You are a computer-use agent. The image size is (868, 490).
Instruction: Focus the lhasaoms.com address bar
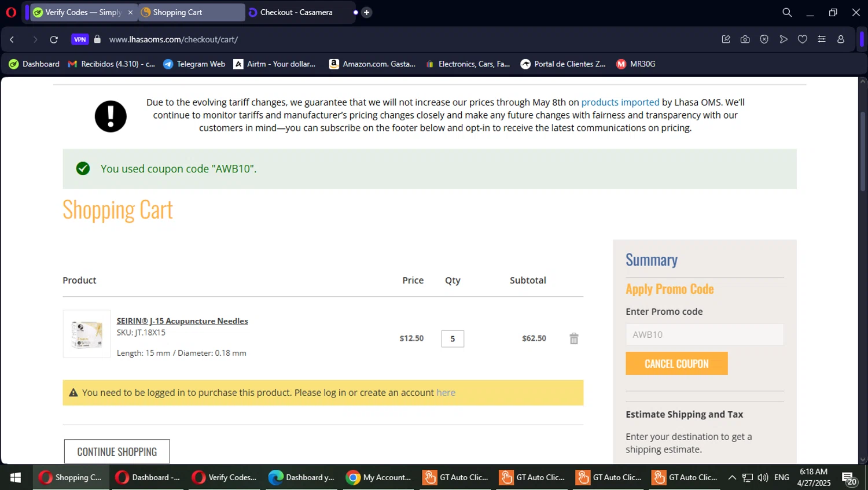[174, 39]
